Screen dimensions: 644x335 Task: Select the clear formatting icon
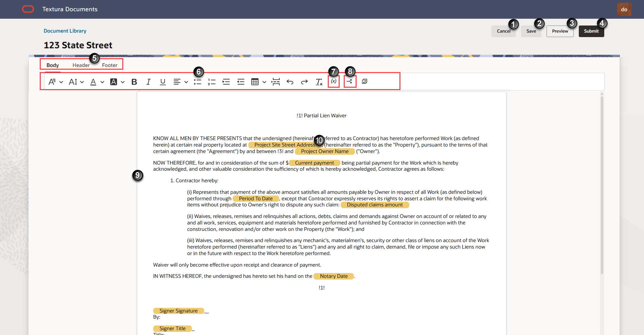[319, 82]
